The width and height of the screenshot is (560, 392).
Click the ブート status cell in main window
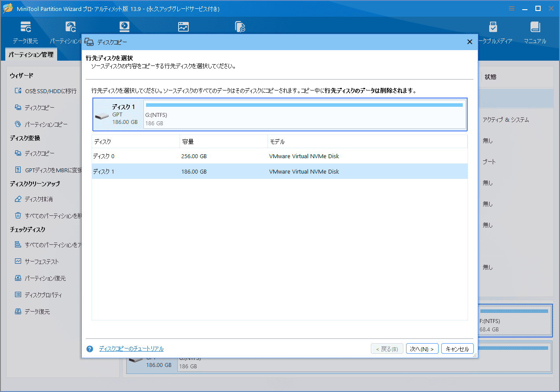(489, 162)
